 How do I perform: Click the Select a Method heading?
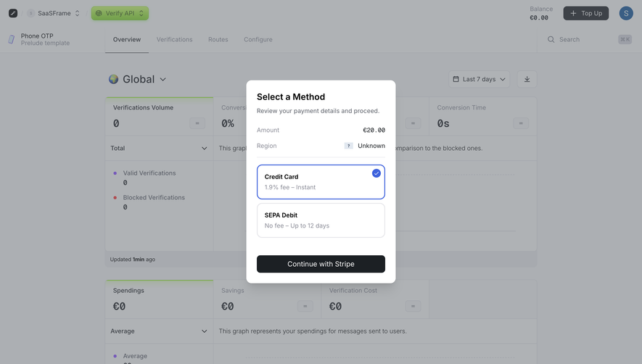[x=291, y=97]
